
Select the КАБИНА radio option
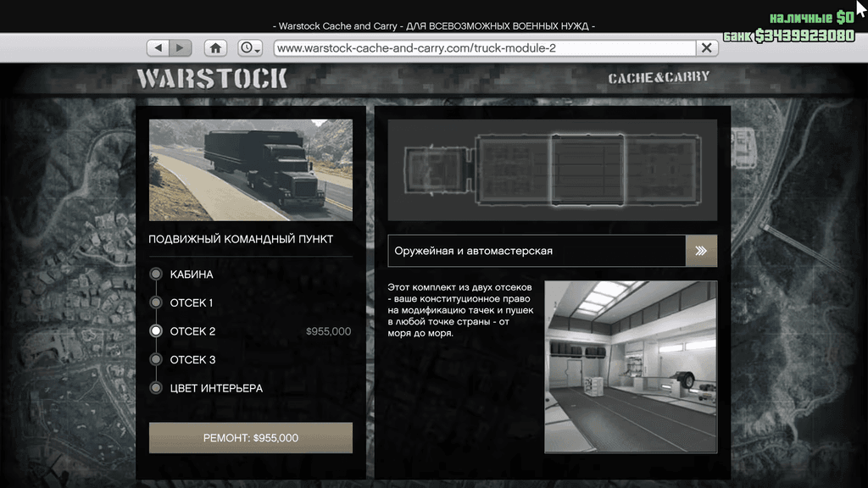coord(156,274)
